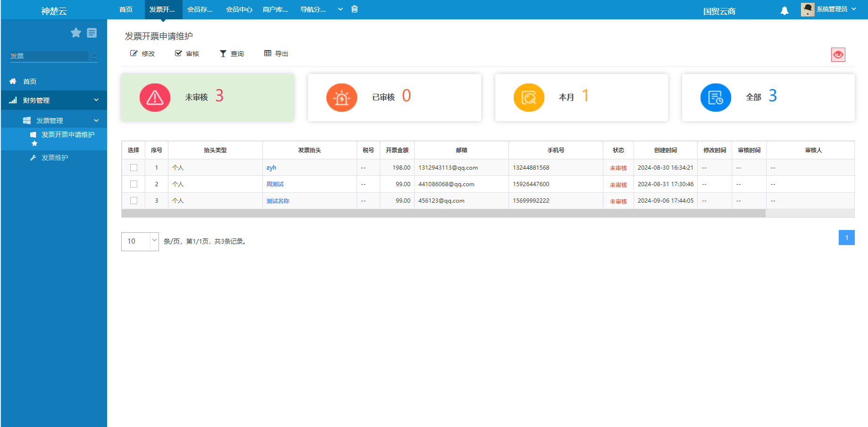Click the 2024-08-30 16:34:21 timestamp
The height and width of the screenshot is (427, 868).
pyautogui.click(x=666, y=167)
